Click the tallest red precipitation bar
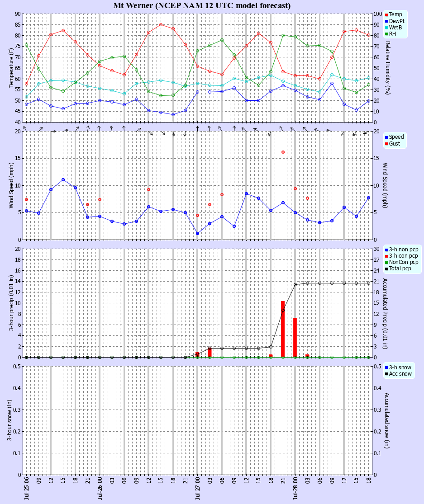 click(283, 329)
